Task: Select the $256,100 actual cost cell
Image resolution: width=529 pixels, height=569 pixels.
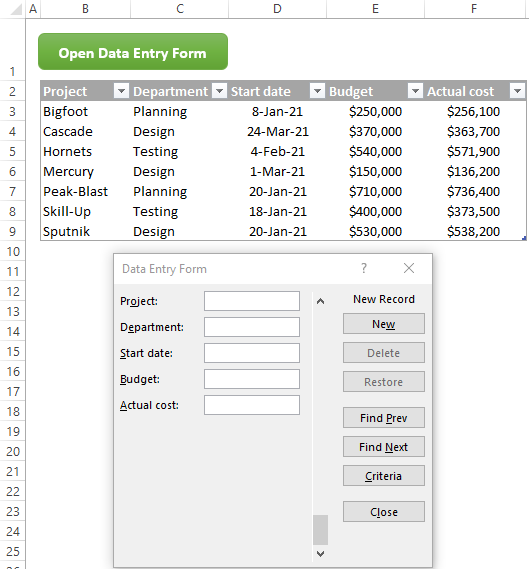Action: [474, 111]
